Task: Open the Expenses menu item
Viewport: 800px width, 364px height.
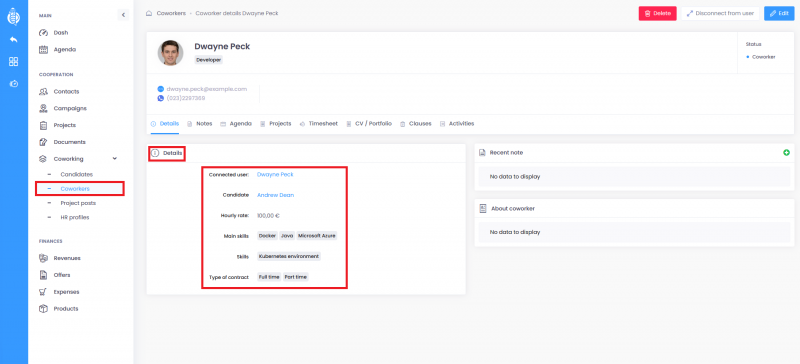Action: tap(66, 292)
